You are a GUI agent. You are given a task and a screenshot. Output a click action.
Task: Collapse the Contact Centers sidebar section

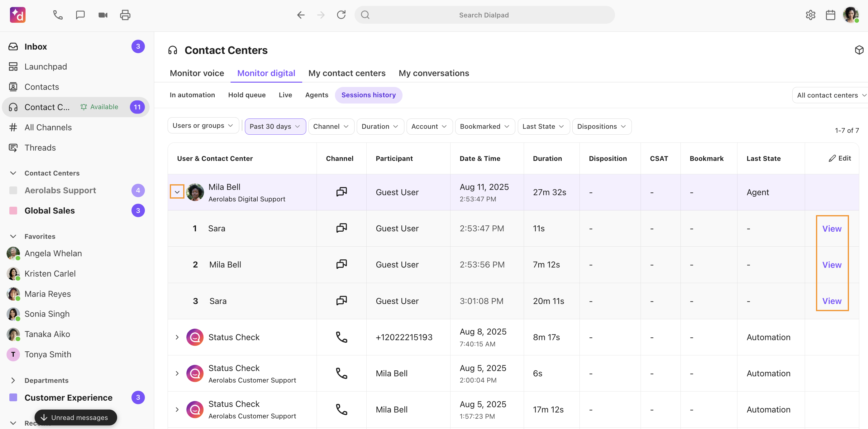[x=13, y=173]
